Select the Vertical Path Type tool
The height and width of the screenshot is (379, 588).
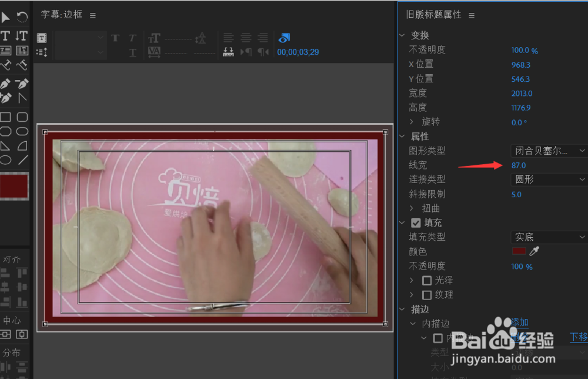(22, 65)
